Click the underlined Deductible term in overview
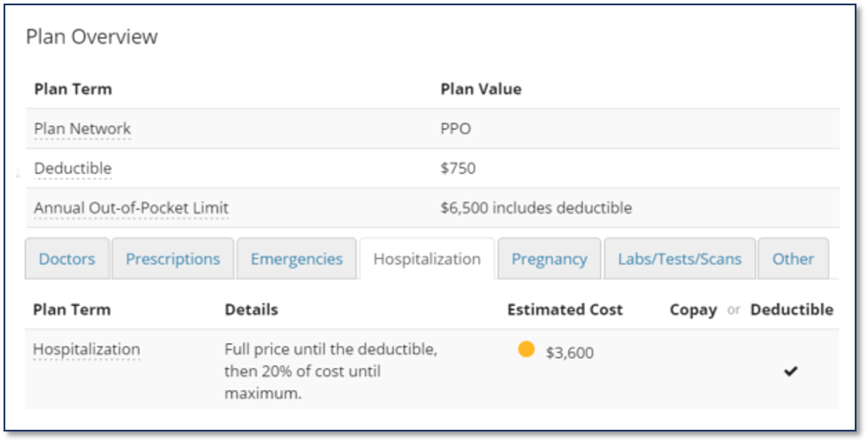 point(73,169)
